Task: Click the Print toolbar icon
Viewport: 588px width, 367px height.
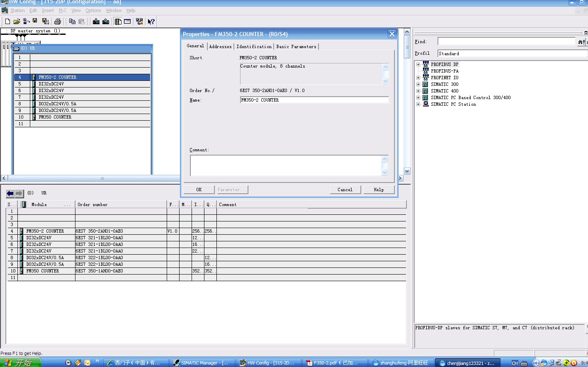Action: [x=58, y=22]
